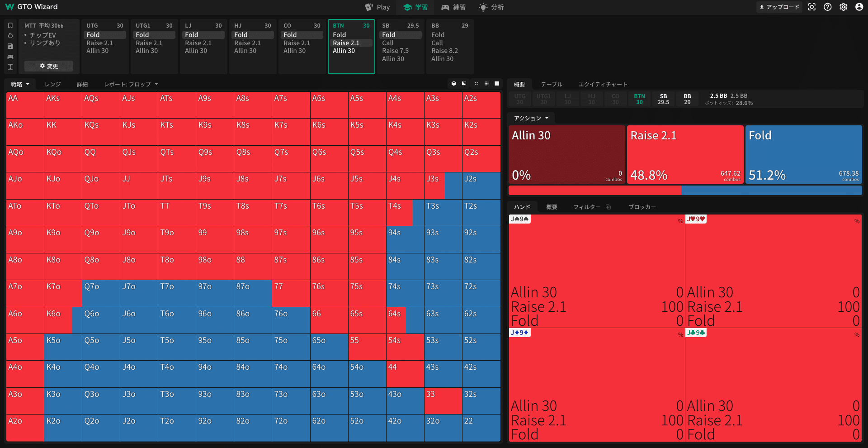Select the K6o cell in the matrix
The height and width of the screenshot is (448, 868).
(63, 320)
